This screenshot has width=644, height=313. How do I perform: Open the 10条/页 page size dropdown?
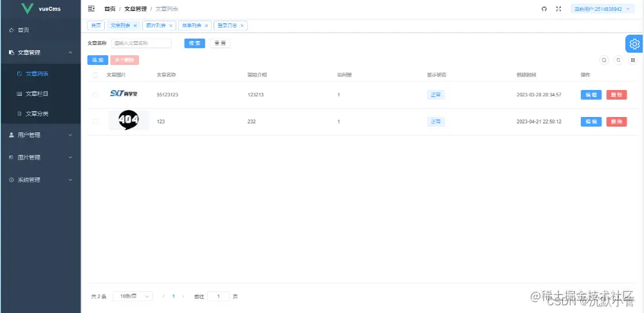(133, 296)
